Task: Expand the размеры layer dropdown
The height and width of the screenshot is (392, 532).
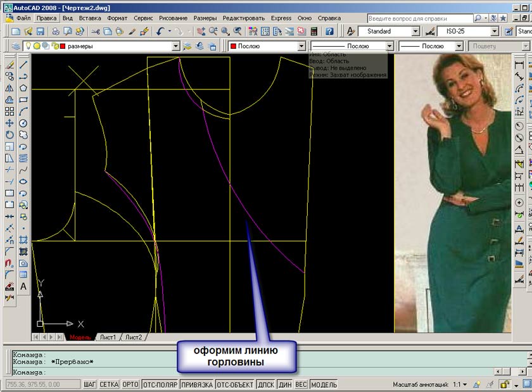Action: (x=175, y=46)
